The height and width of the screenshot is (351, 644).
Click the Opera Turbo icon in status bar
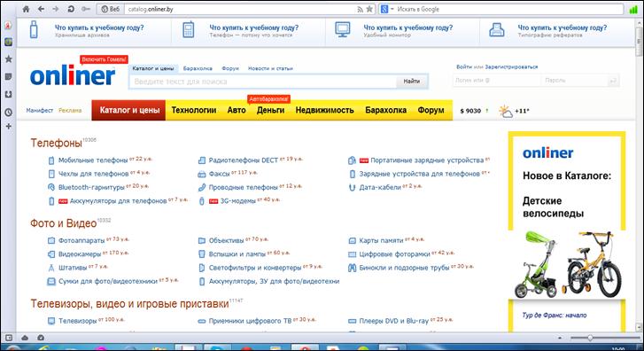click(x=41, y=338)
